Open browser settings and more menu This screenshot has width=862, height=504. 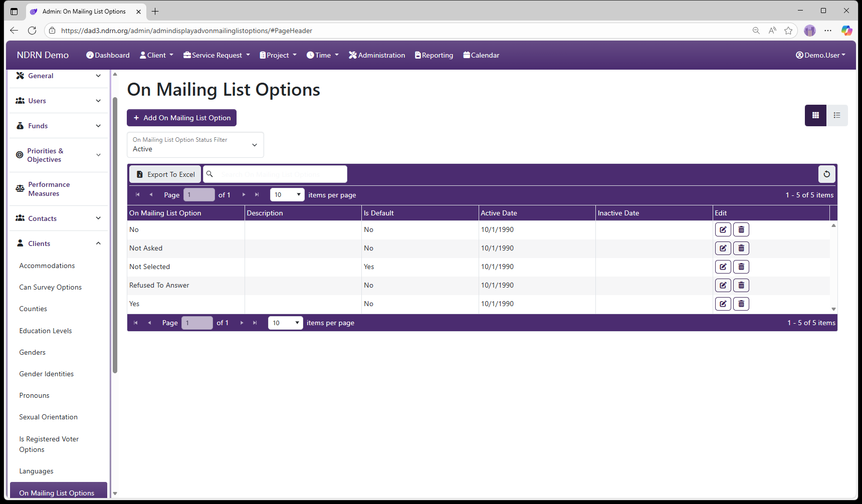[828, 31]
